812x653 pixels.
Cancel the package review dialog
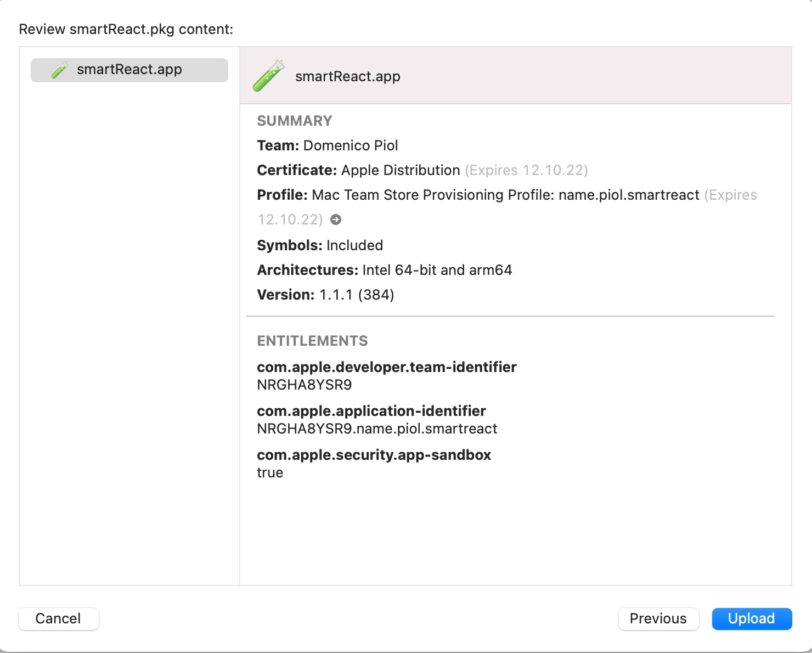58,618
